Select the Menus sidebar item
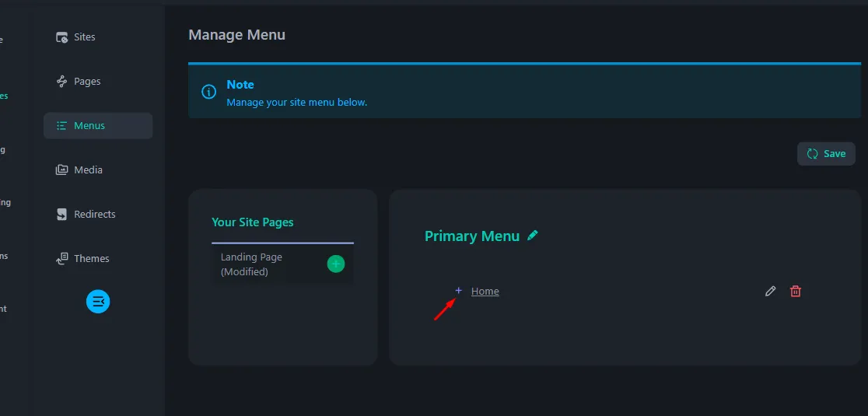The image size is (868, 416). (98, 125)
